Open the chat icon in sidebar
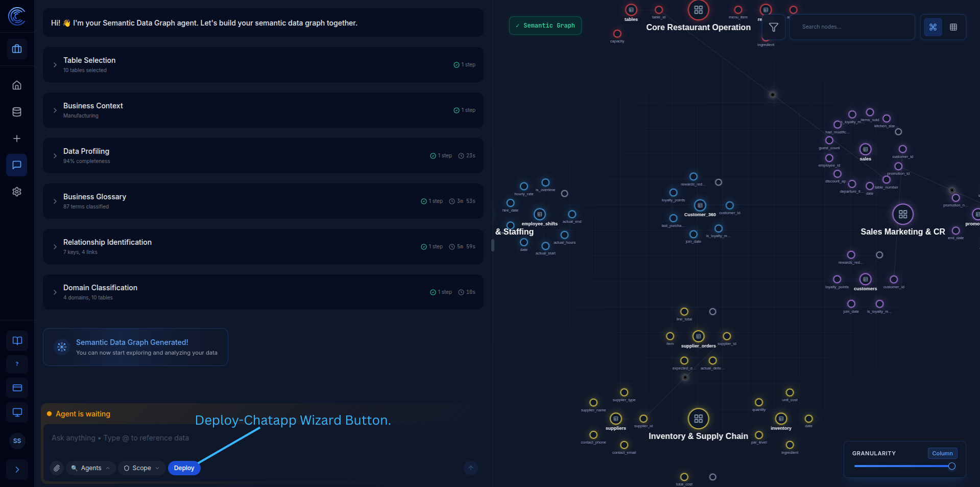Screen dimensions: 980x487 click(17, 165)
